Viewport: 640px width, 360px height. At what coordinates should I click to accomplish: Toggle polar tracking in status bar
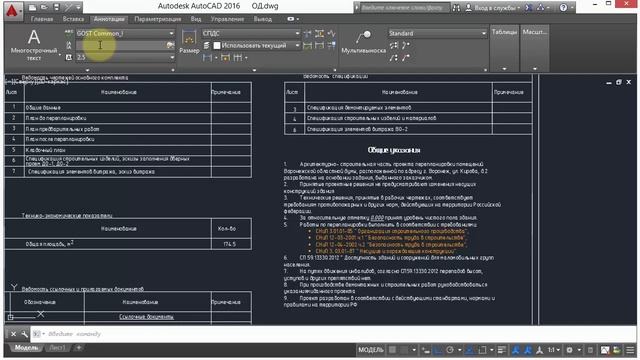point(450,350)
